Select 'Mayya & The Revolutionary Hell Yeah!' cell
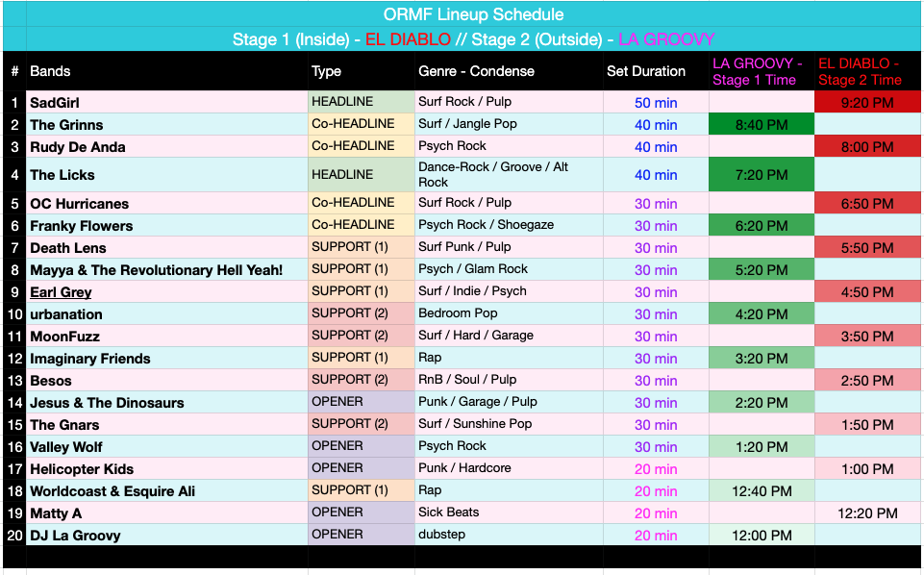 click(x=167, y=270)
